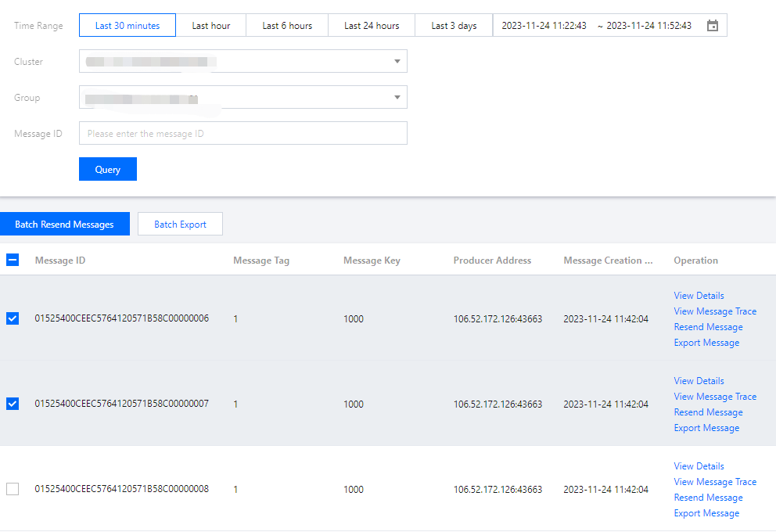
Task: Select the Last hour time range
Action: [211, 26]
